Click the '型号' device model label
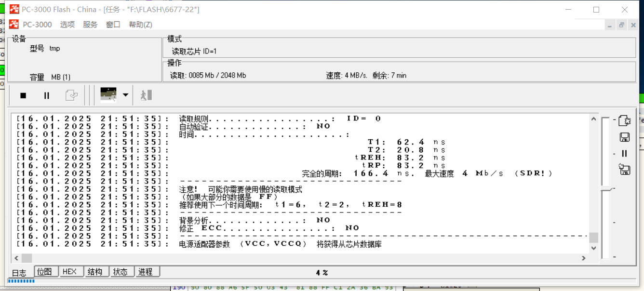This screenshot has width=644, height=291. click(x=37, y=49)
